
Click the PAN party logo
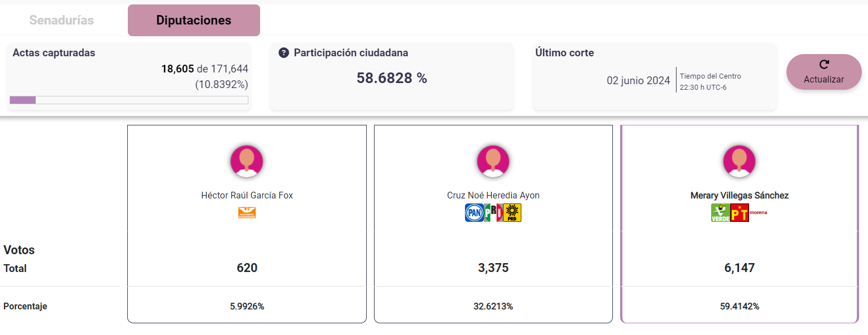tap(474, 212)
